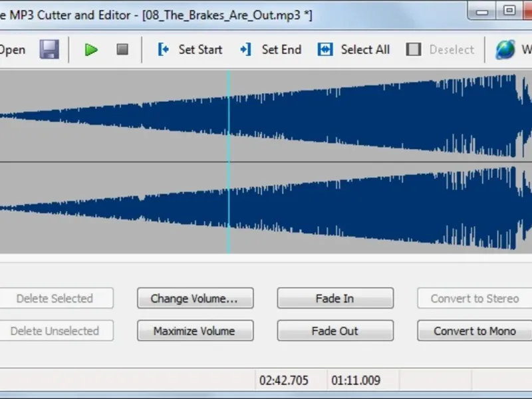
Task: Click the title bar file name text
Action: coord(227,15)
